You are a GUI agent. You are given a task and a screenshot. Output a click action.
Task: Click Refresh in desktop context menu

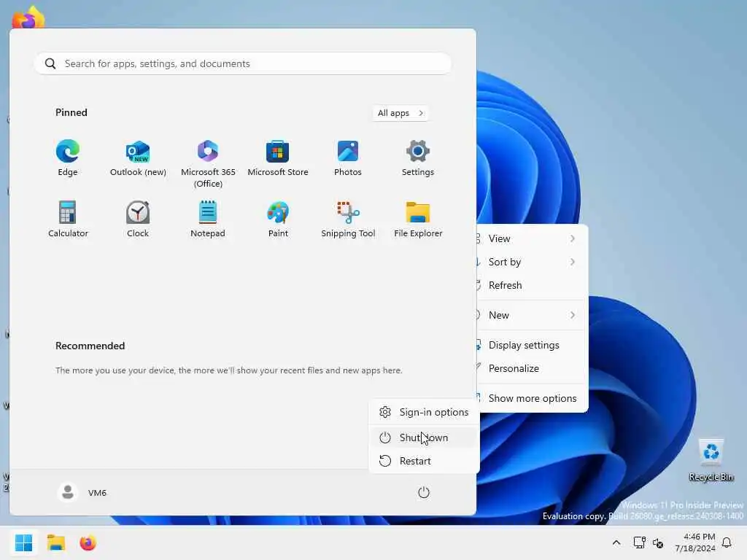coord(532,285)
